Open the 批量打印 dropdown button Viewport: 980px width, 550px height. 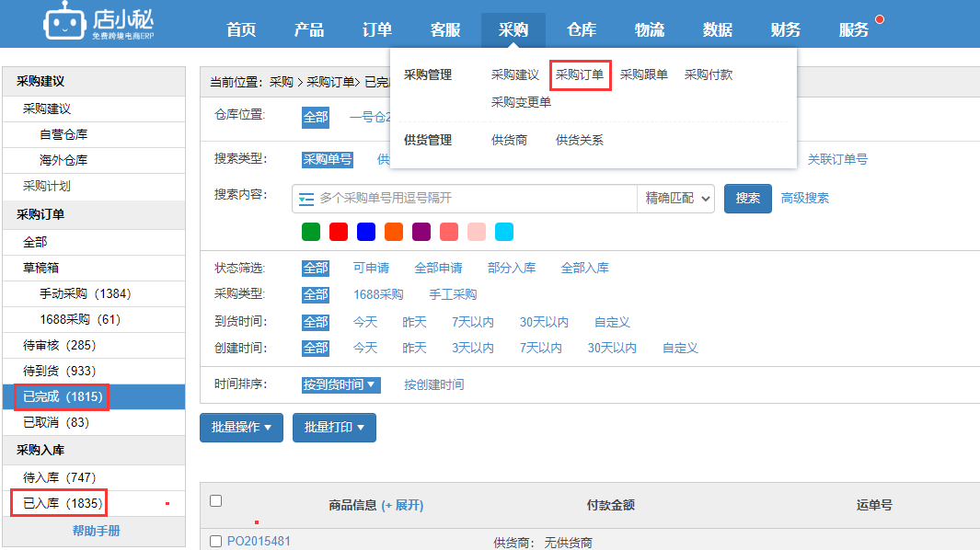click(334, 428)
